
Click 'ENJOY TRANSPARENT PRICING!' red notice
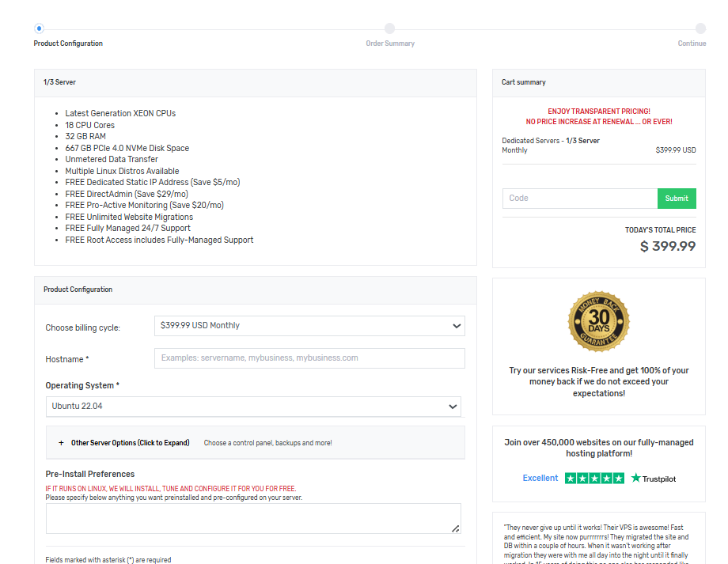[x=599, y=112]
